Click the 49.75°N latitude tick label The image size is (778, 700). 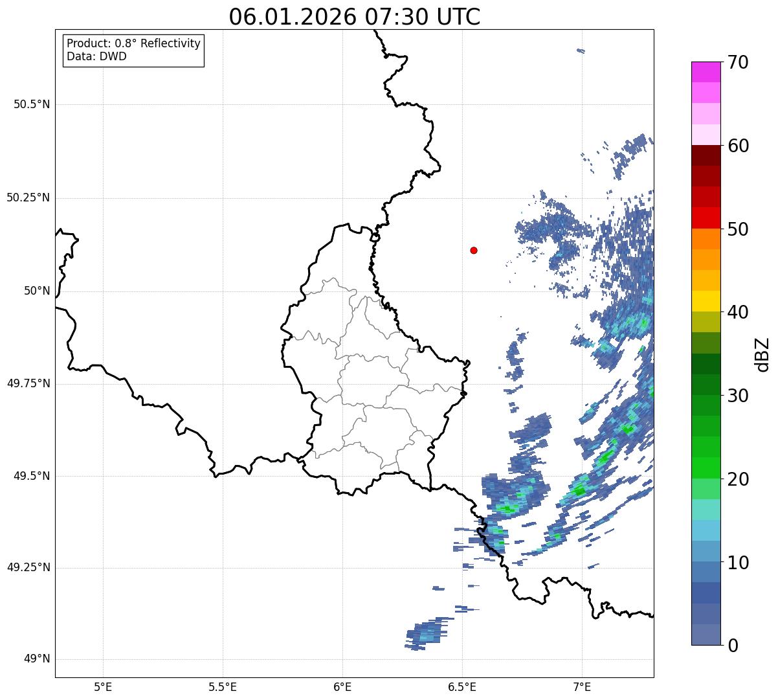point(28,383)
